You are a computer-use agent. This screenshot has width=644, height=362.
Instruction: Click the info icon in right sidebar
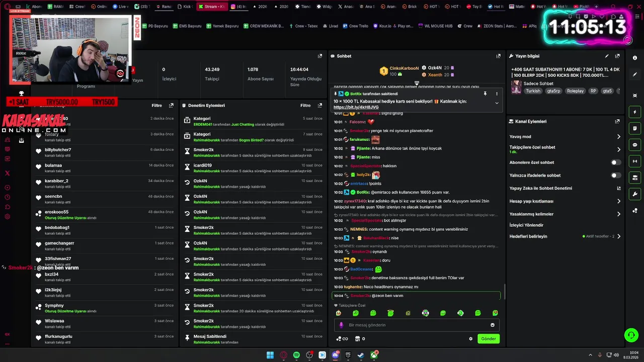pos(635,58)
